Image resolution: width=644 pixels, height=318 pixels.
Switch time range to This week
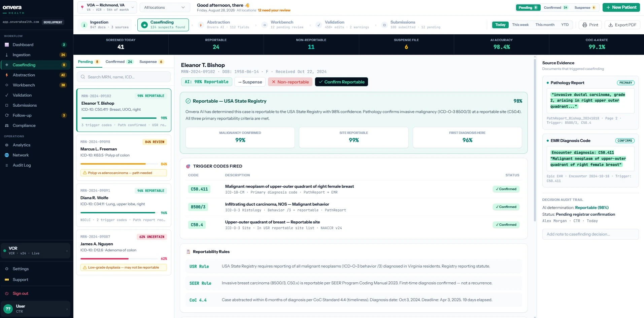tap(520, 25)
